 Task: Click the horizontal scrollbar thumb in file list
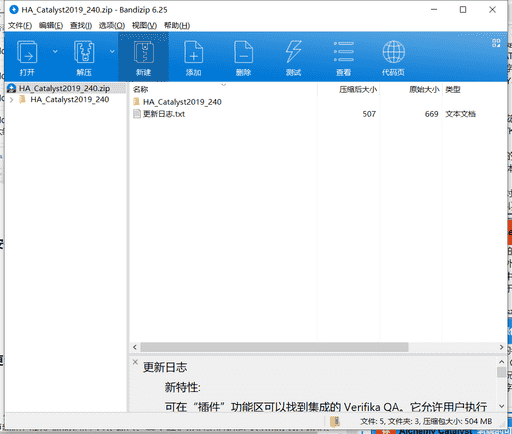[274, 347]
